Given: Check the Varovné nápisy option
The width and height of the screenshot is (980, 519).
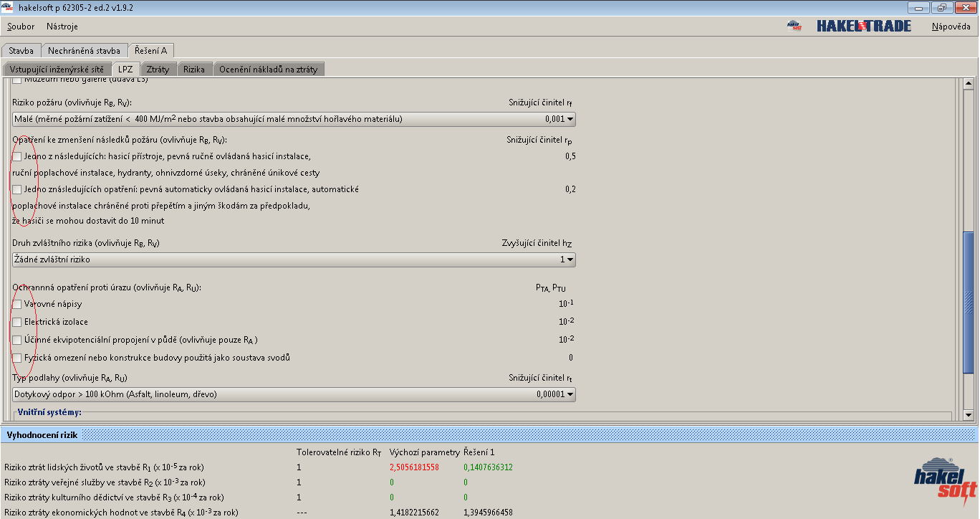Looking at the screenshot, I should 17,304.
